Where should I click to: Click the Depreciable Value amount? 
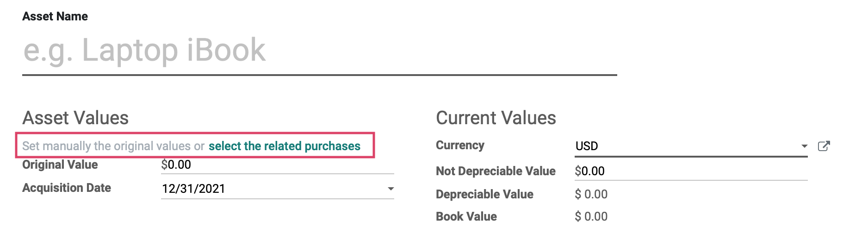[x=591, y=194]
